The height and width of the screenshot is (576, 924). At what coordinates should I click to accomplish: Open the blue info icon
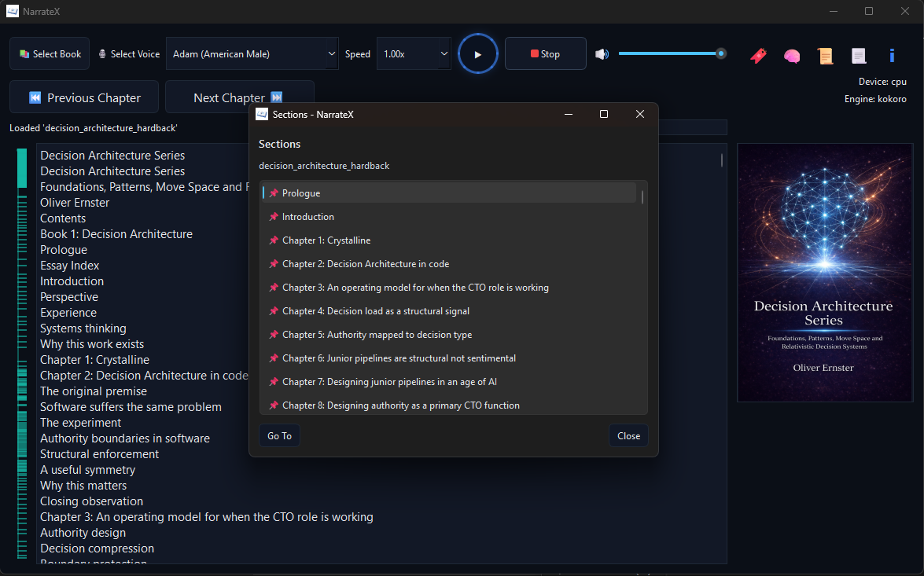click(x=892, y=56)
